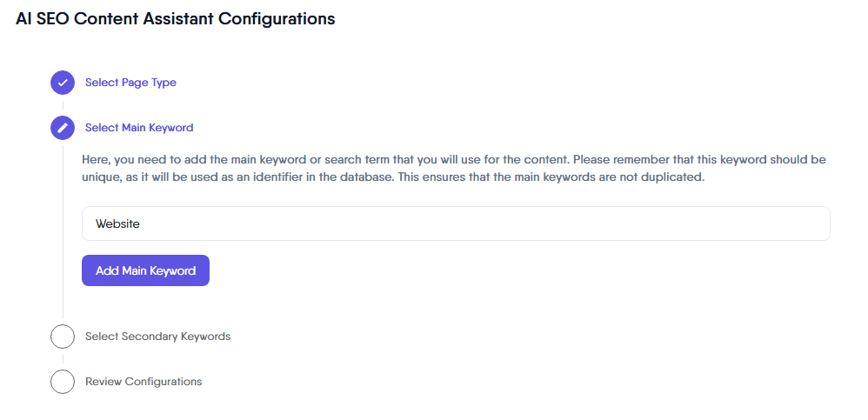Click the AI SEO Content Assistant heading
This screenshot has width=868, height=420.
(175, 19)
